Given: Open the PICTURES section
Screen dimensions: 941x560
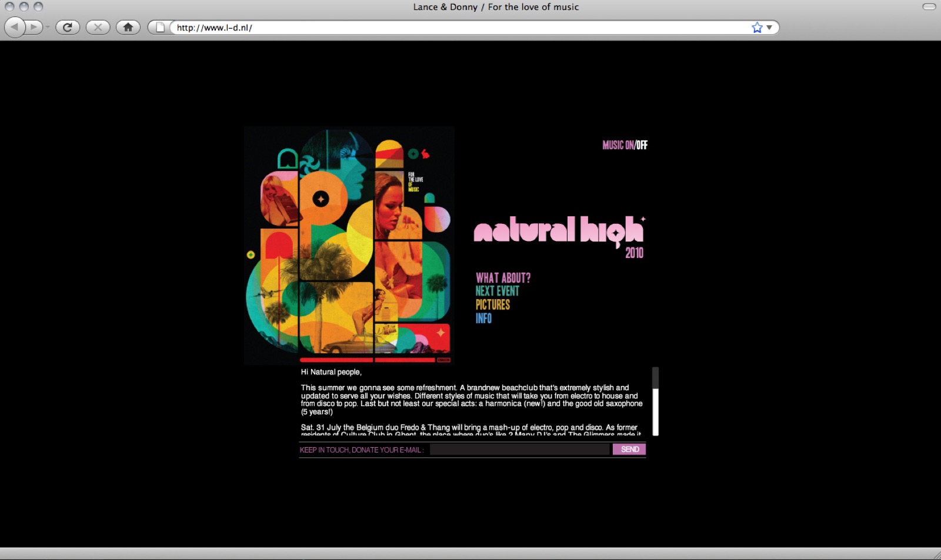Looking at the screenshot, I should 492,304.
